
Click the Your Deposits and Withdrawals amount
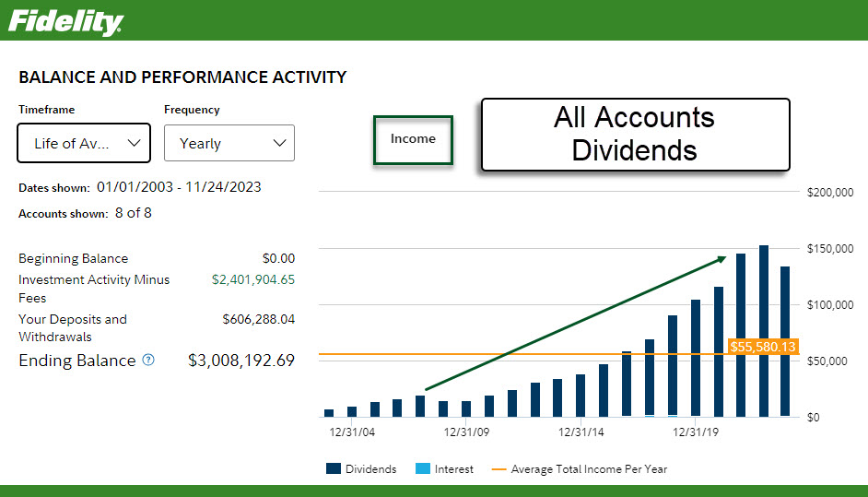click(258, 319)
